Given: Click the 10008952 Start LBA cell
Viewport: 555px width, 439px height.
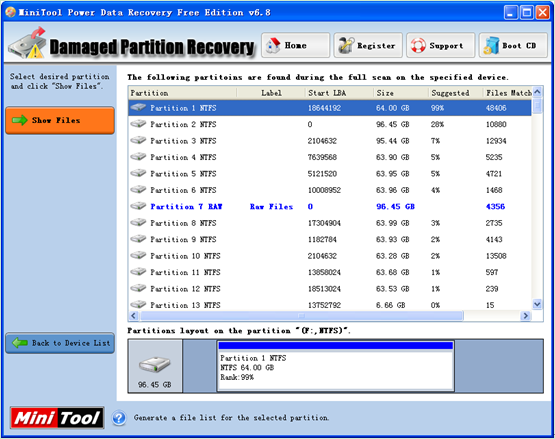Looking at the screenshot, I should coord(324,190).
